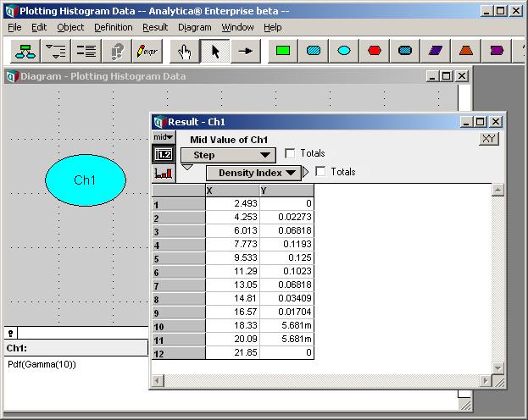The width and height of the screenshot is (528, 420).
Task: Switch result to table view icon
Action: (x=164, y=154)
